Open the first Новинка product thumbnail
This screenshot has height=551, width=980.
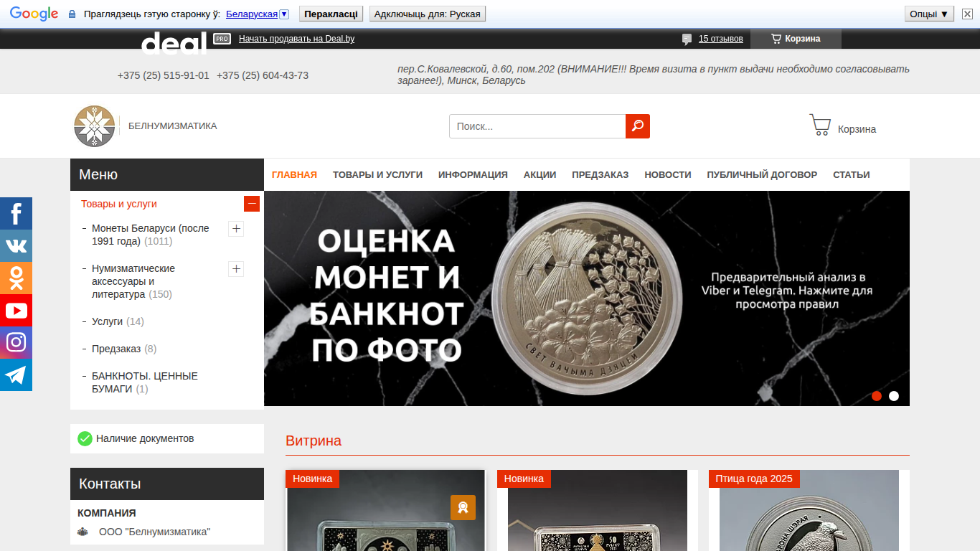[386, 510]
